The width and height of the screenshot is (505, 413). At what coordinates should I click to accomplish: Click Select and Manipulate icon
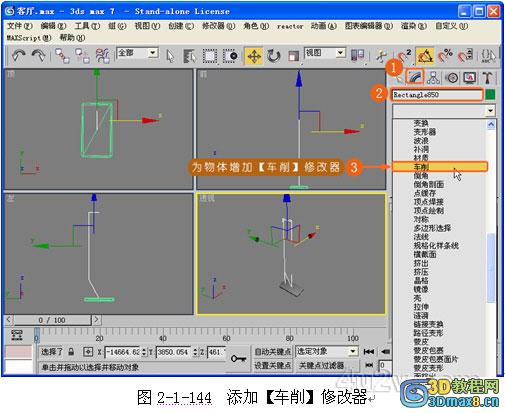(381, 56)
